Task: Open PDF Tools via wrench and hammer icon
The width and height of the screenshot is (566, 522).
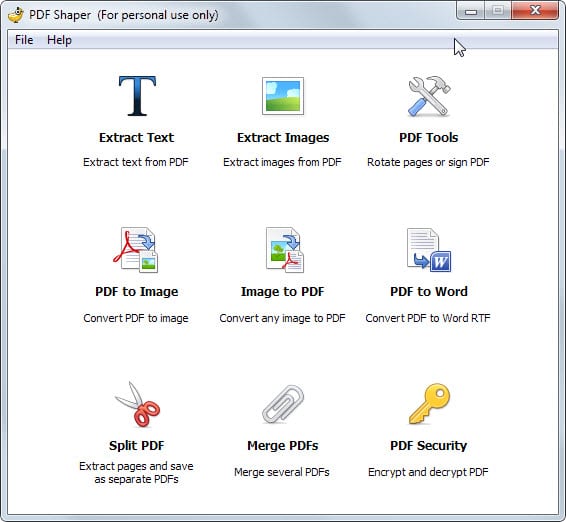Action: coord(429,96)
